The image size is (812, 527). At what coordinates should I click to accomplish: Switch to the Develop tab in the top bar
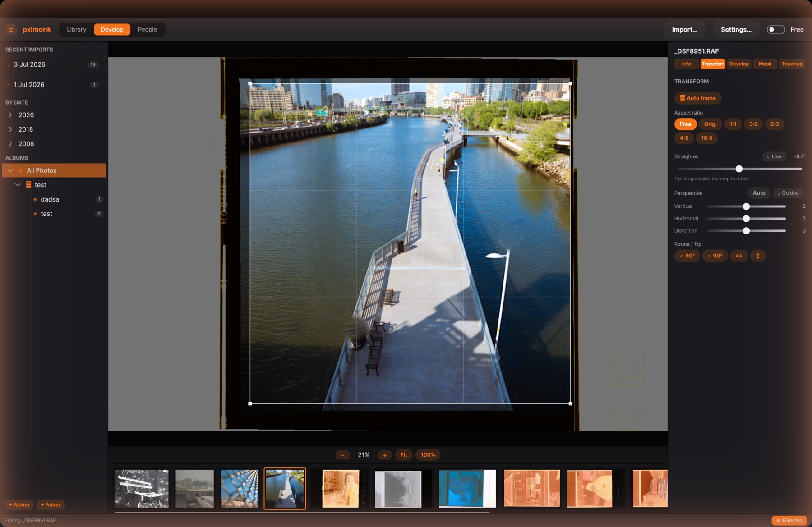click(112, 30)
